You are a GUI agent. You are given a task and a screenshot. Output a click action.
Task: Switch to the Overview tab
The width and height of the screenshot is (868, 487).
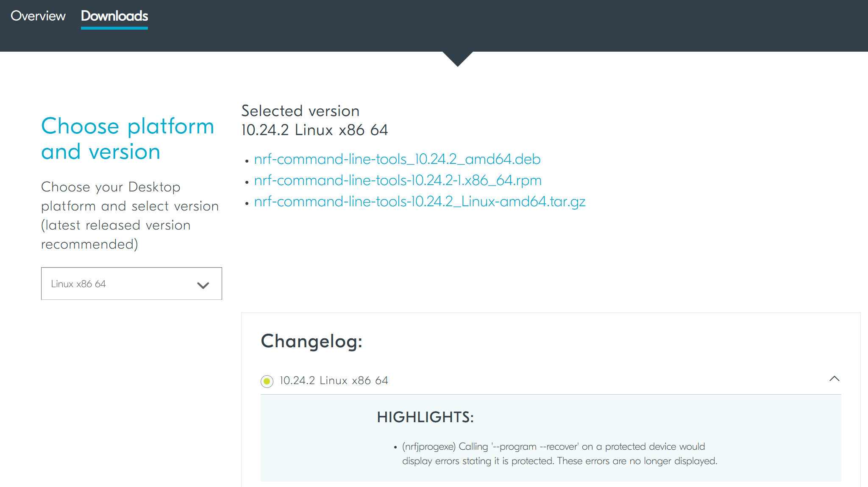point(38,16)
